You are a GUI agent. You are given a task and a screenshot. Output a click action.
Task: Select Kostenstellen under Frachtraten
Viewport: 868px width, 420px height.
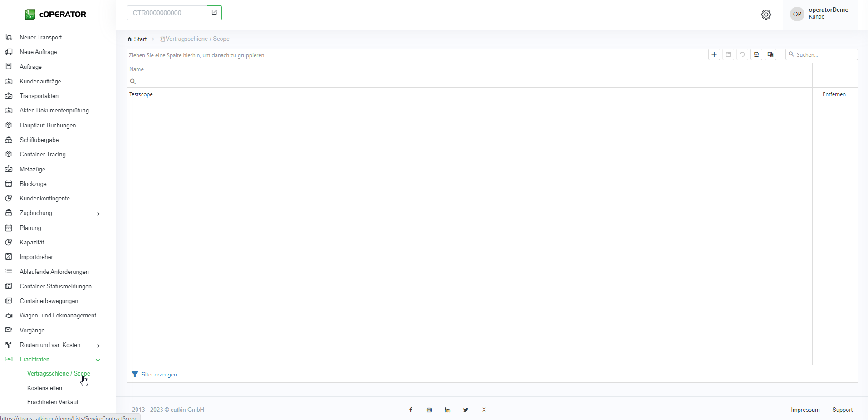[x=44, y=388]
